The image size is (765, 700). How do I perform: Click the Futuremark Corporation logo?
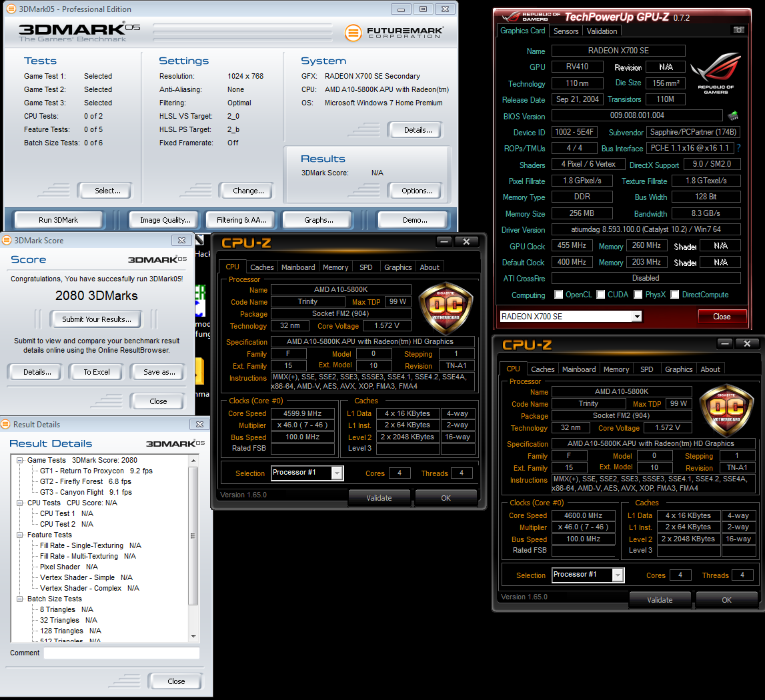(394, 33)
